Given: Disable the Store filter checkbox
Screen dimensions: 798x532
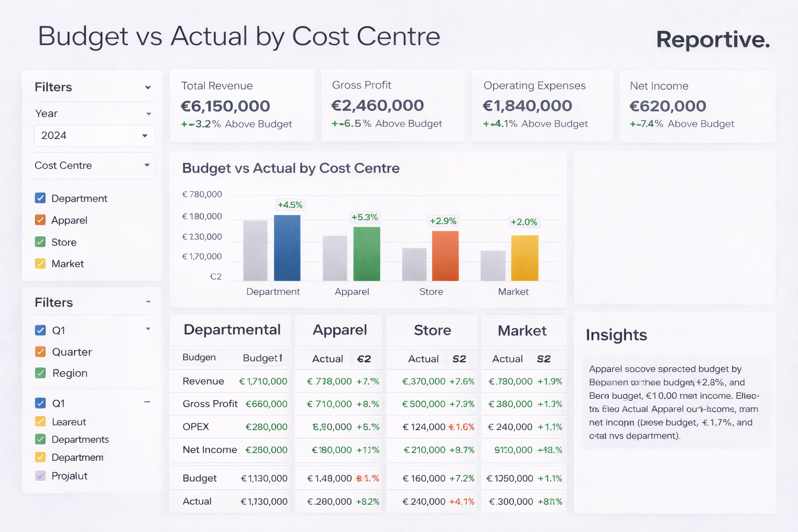Looking at the screenshot, I should tap(41, 242).
